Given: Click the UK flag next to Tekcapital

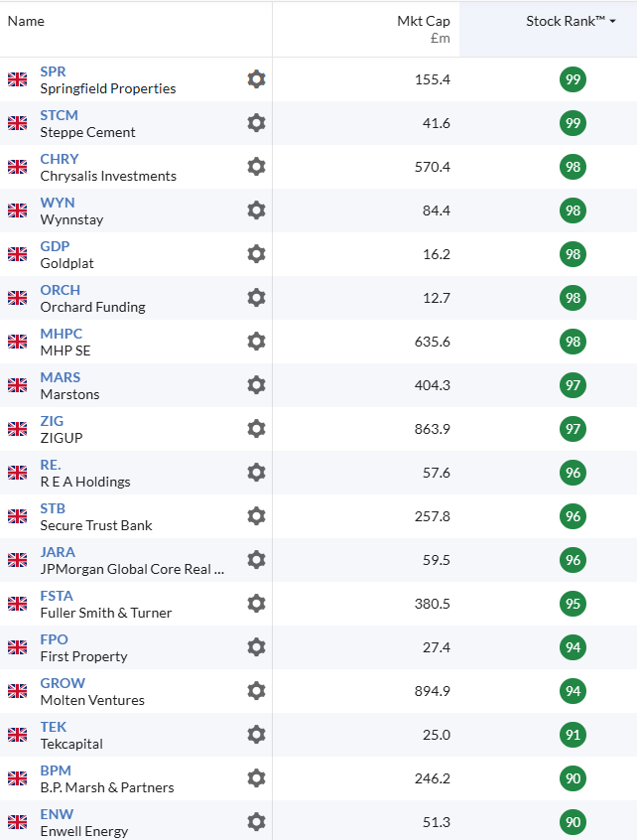Looking at the screenshot, I should tap(17, 735).
